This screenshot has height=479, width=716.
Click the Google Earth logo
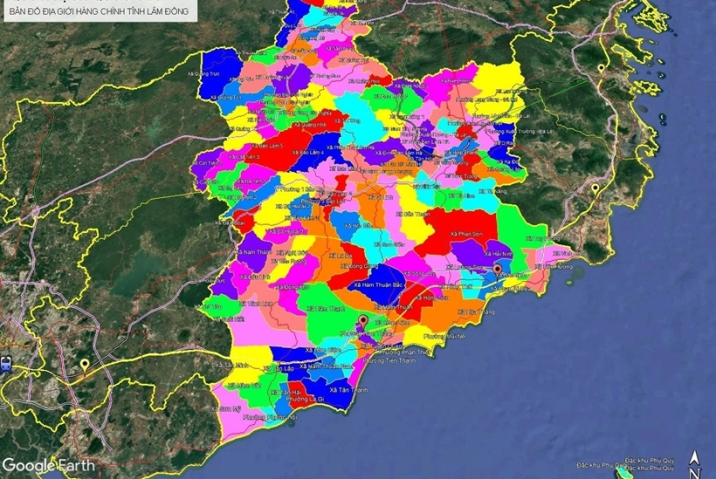pos(49,465)
